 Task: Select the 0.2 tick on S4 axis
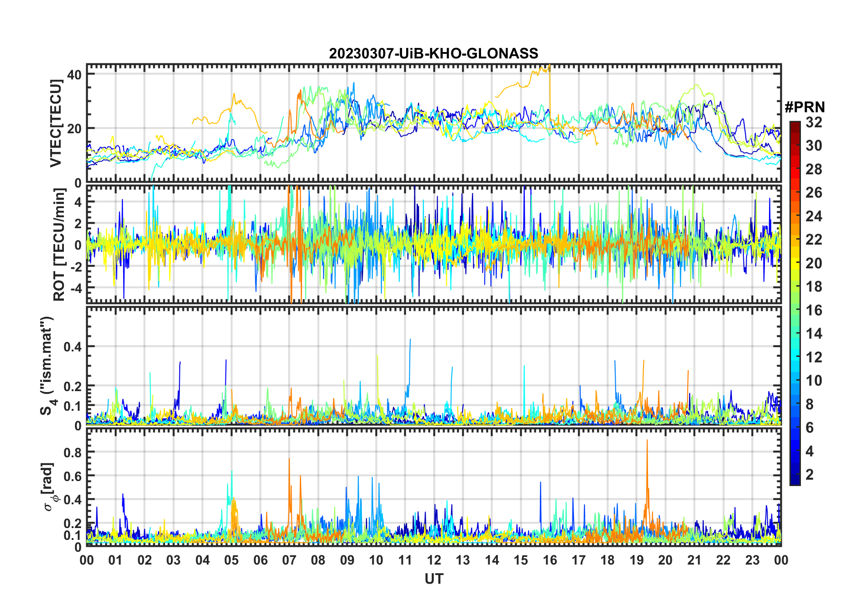[x=73, y=387]
